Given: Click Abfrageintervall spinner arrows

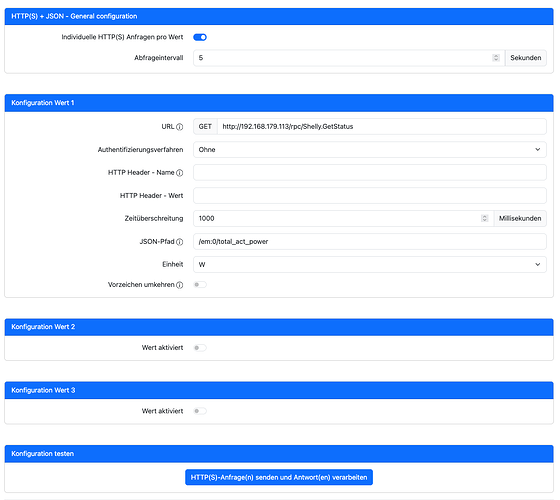Looking at the screenshot, I should point(496,58).
